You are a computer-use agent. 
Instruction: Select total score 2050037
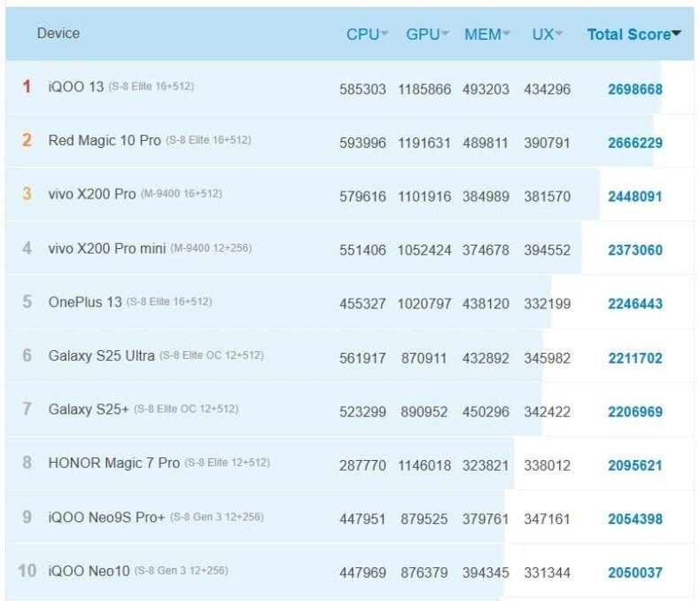[634, 573]
